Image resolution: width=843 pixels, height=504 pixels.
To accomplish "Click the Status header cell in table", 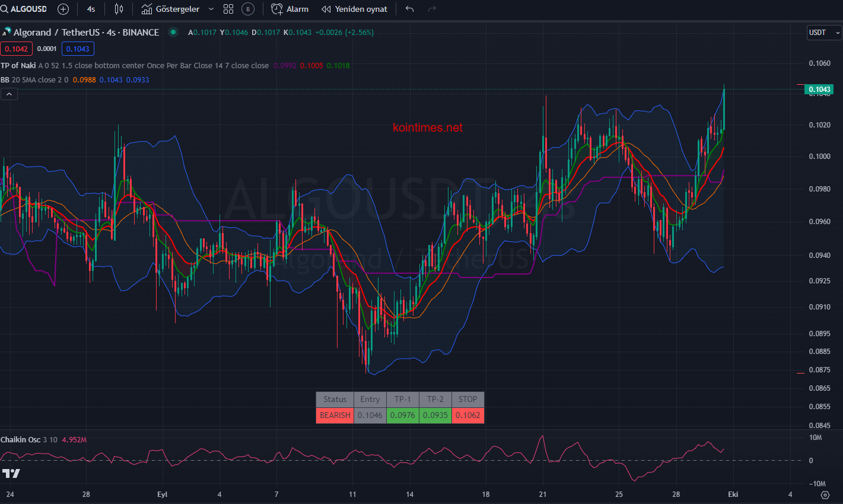I will tap(335, 399).
